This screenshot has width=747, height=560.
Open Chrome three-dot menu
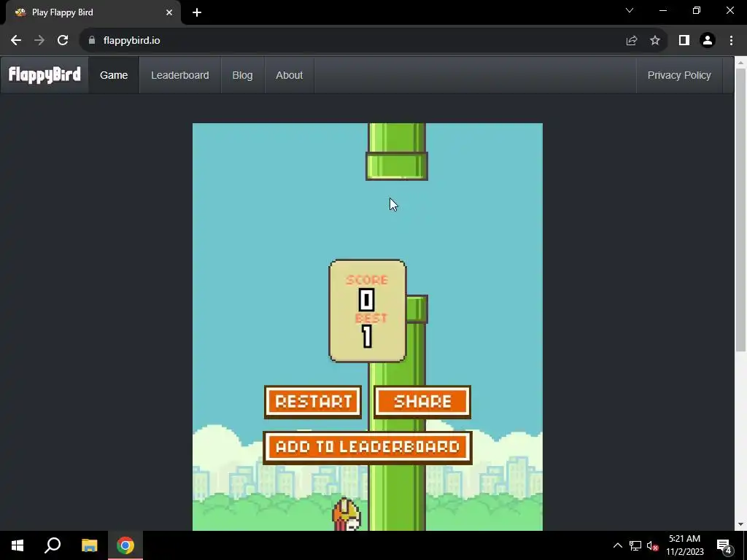click(x=731, y=41)
